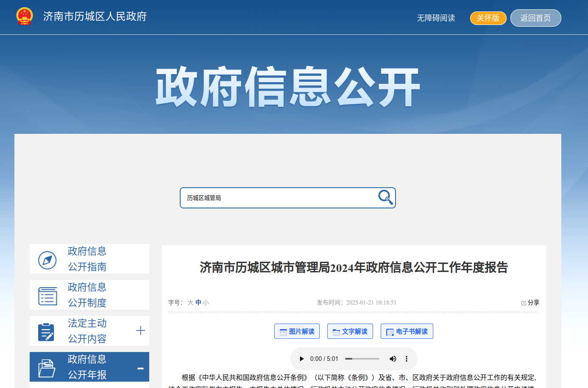Collapse 政府信息公开年报 with the minus sign
588x388 pixels.
140,368
